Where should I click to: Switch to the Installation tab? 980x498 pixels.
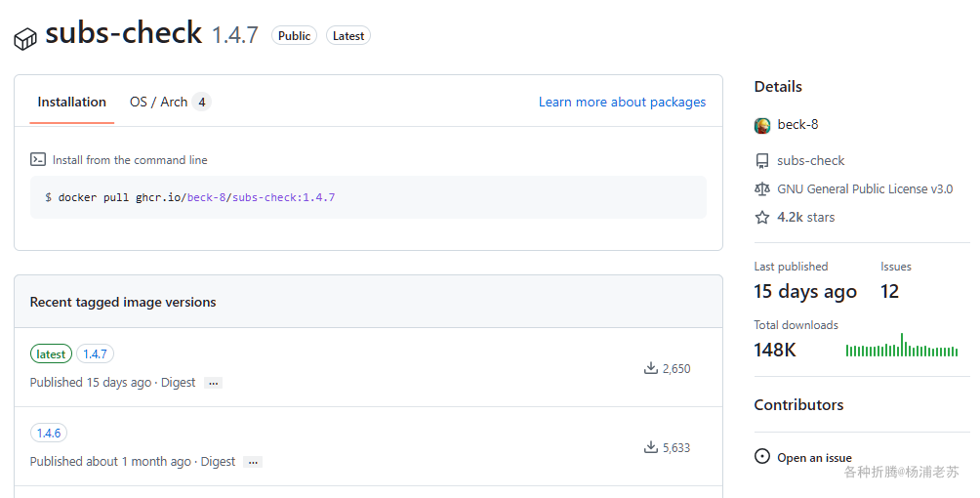(71, 102)
